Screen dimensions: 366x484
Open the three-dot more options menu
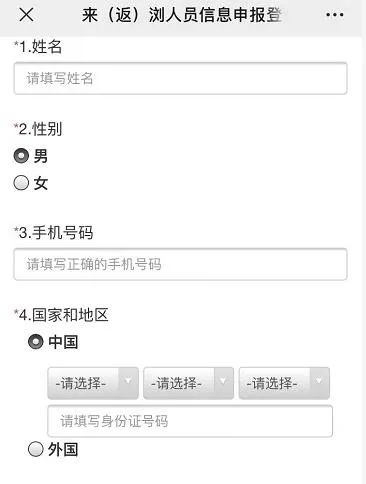[x=334, y=15]
